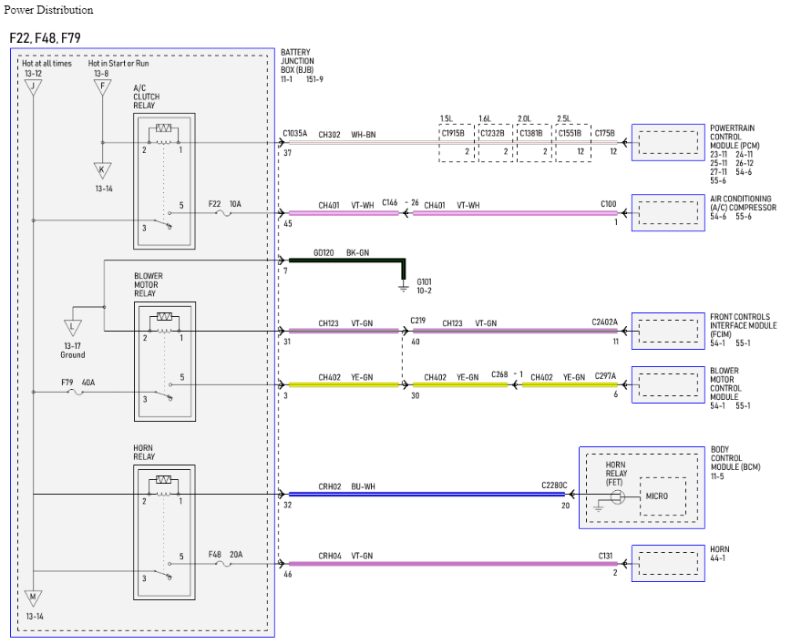Select the F22 10A fuse symbol
The image size is (812, 644).
(223, 213)
